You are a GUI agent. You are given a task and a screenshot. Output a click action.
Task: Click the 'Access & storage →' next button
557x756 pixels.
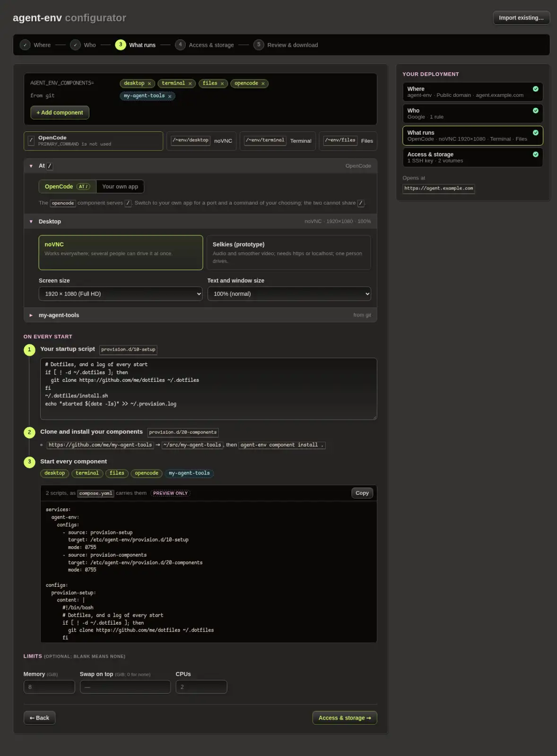point(345,718)
